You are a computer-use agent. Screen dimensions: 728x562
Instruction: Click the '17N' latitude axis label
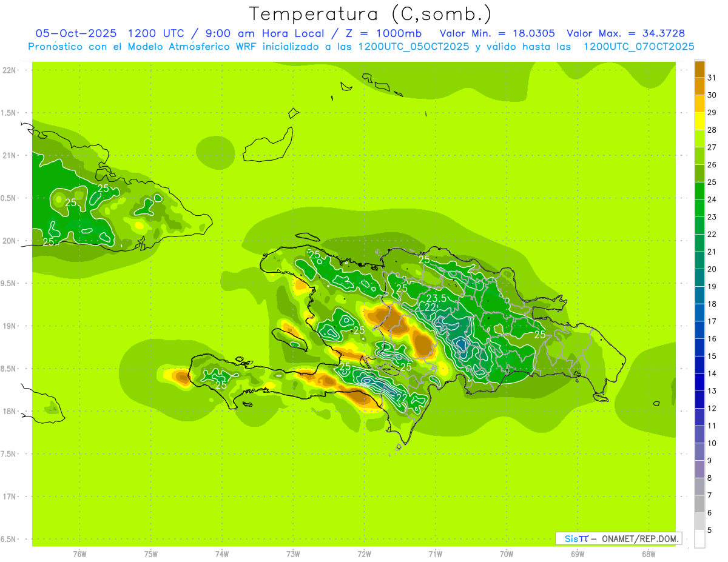(10, 497)
